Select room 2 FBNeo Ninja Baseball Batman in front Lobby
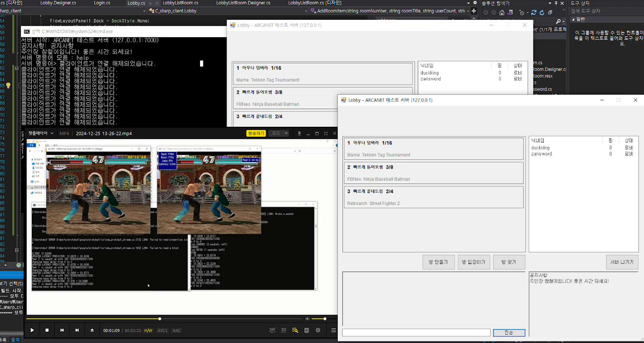The height and width of the screenshot is (343, 644). coord(433,173)
